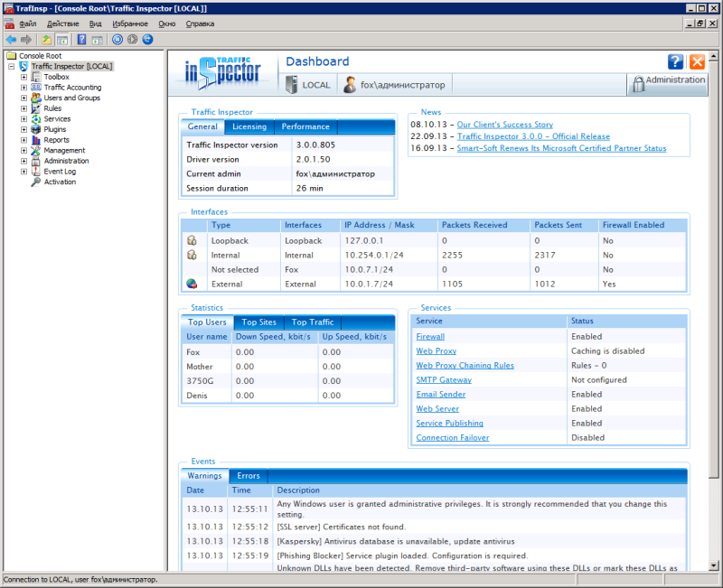Viewport: 723px width, 588px height.
Task: Open the Файл menu
Action: pyautogui.click(x=28, y=23)
